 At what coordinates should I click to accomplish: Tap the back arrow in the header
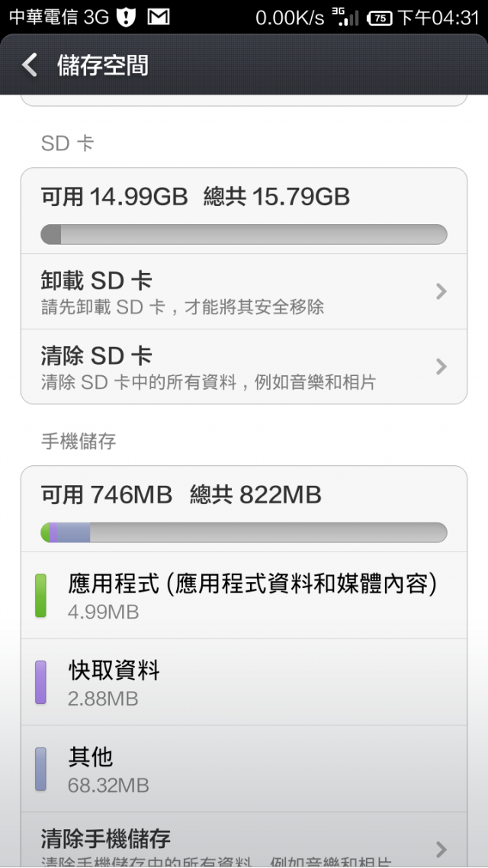click(x=29, y=66)
